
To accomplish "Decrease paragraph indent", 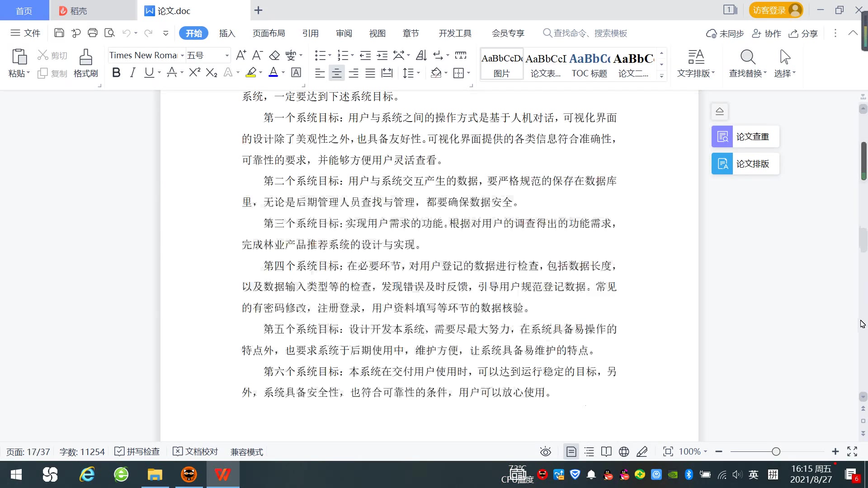I will point(365,55).
